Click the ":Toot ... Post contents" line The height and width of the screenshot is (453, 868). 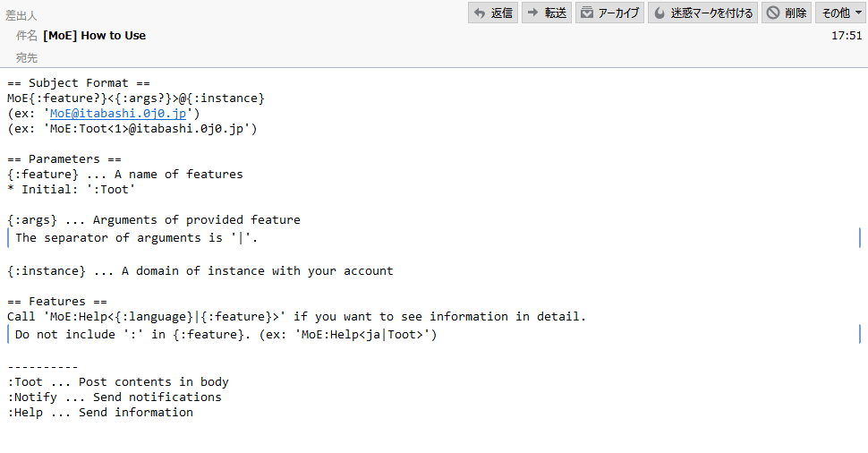pyautogui.click(x=118, y=382)
